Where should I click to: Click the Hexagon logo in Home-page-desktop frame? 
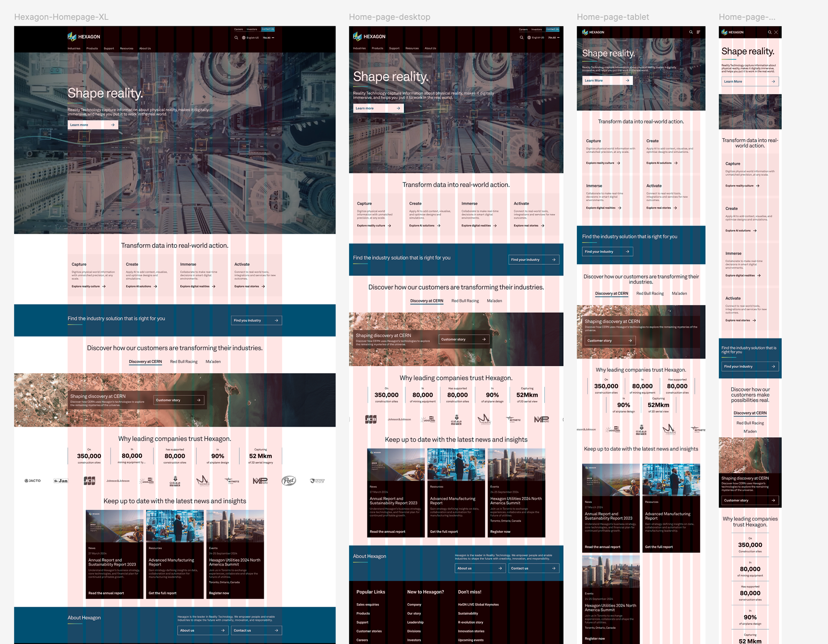pyautogui.click(x=369, y=37)
